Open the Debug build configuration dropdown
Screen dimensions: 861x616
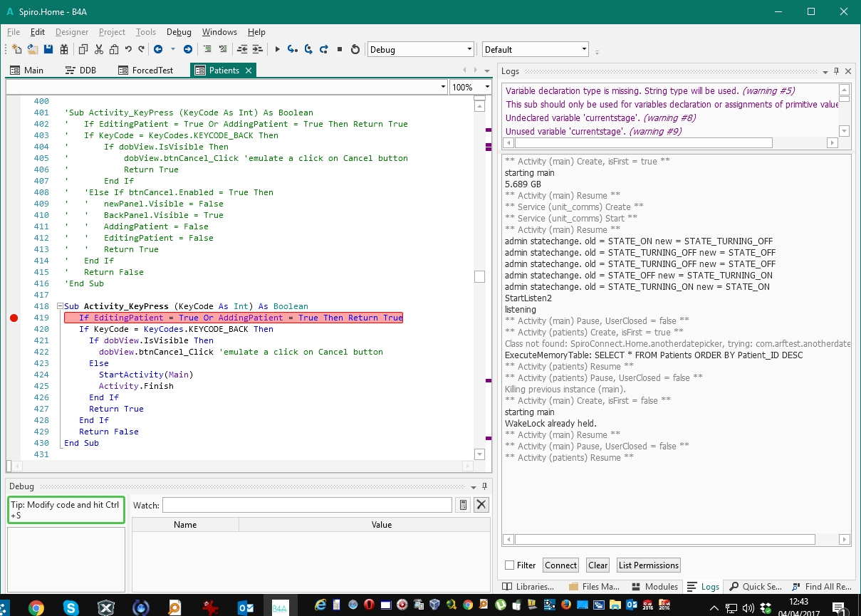pos(469,50)
